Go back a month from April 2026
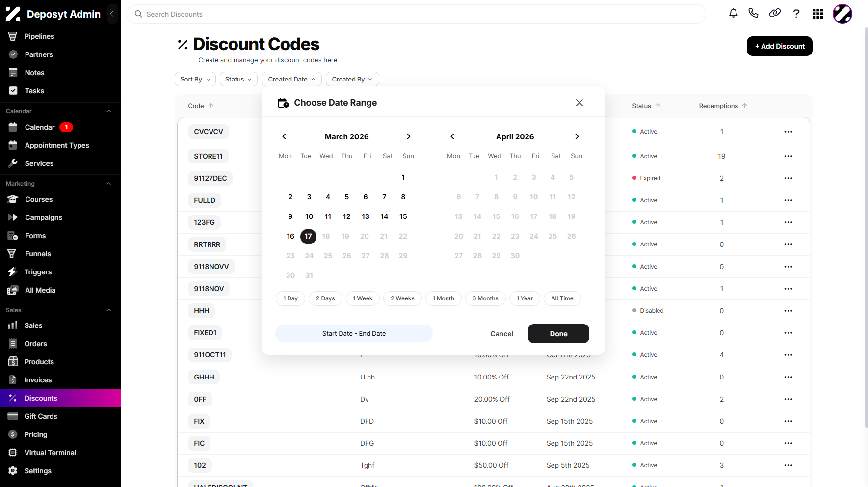Image resolution: width=868 pixels, height=487 pixels. pos(452,136)
